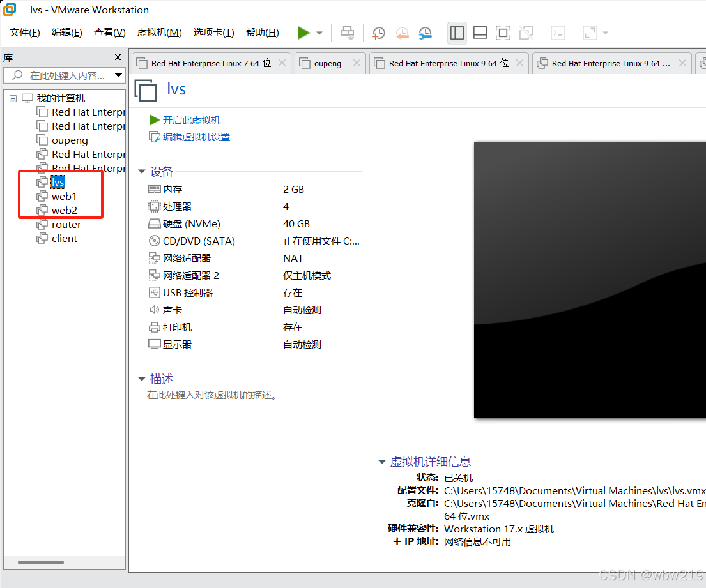The height and width of the screenshot is (588, 706).
Task: Open the snapshot manager wrench clock icon
Action: click(425, 33)
